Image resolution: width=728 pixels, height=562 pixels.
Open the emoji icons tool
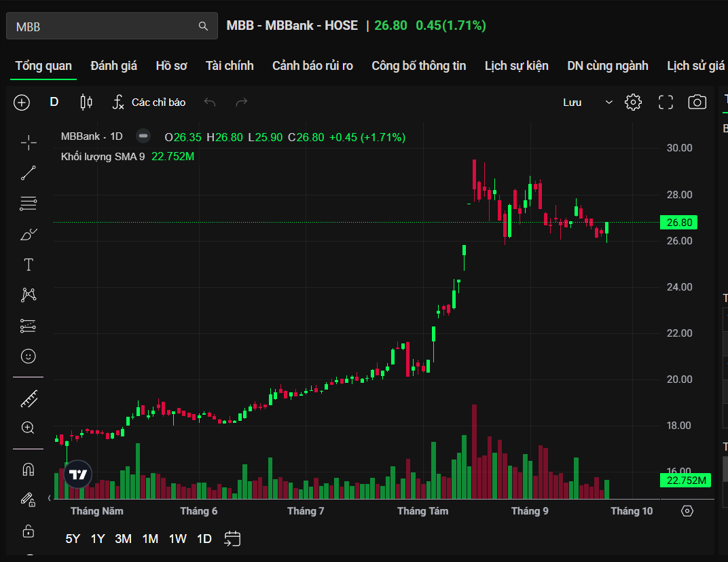point(29,356)
